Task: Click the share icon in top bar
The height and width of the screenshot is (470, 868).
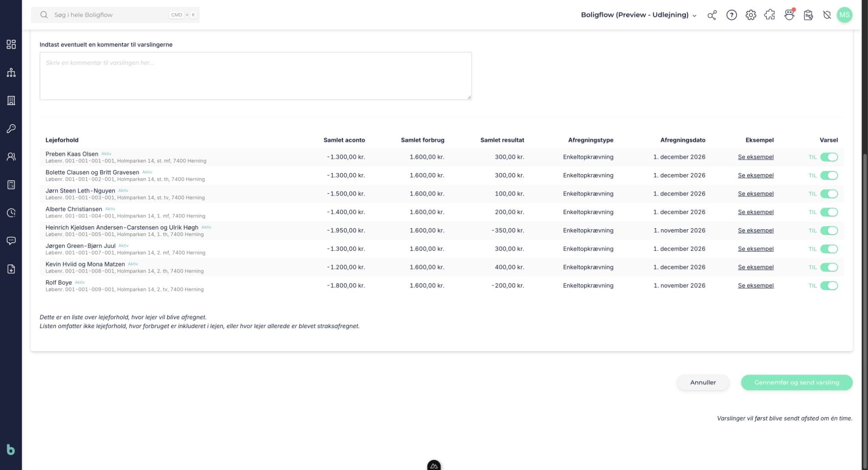Action: (x=712, y=15)
